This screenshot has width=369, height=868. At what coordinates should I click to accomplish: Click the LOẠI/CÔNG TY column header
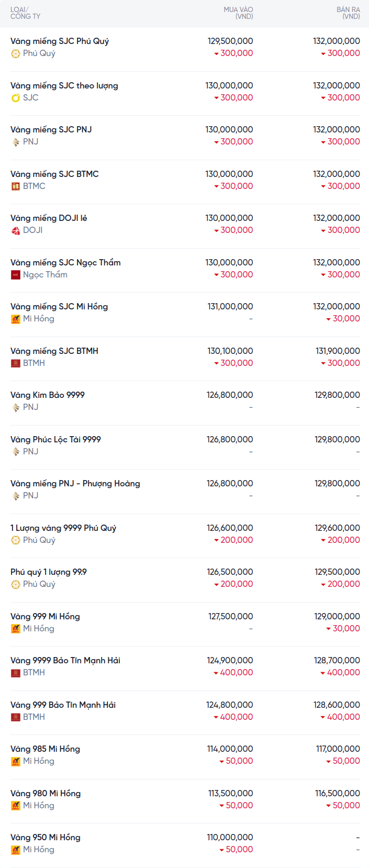(x=25, y=13)
